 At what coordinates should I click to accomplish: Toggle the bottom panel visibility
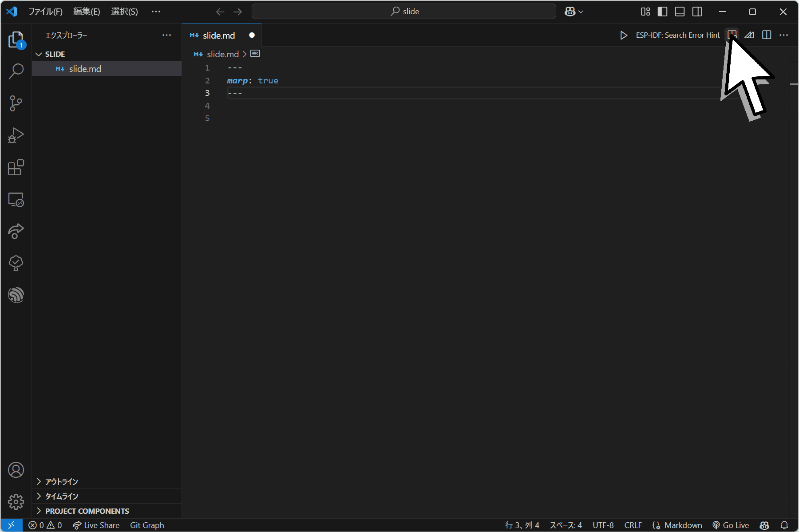pos(680,12)
